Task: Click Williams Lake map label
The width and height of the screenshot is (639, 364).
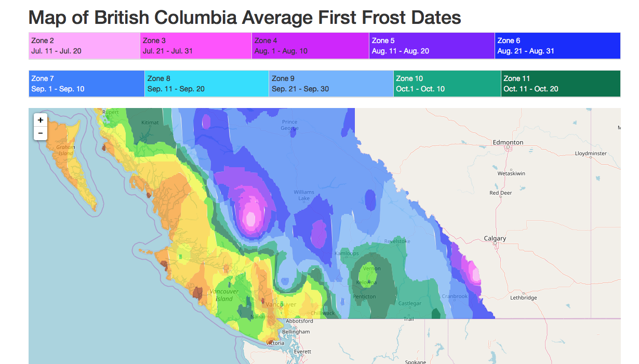Action: pyautogui.click(x=304, y=195)
